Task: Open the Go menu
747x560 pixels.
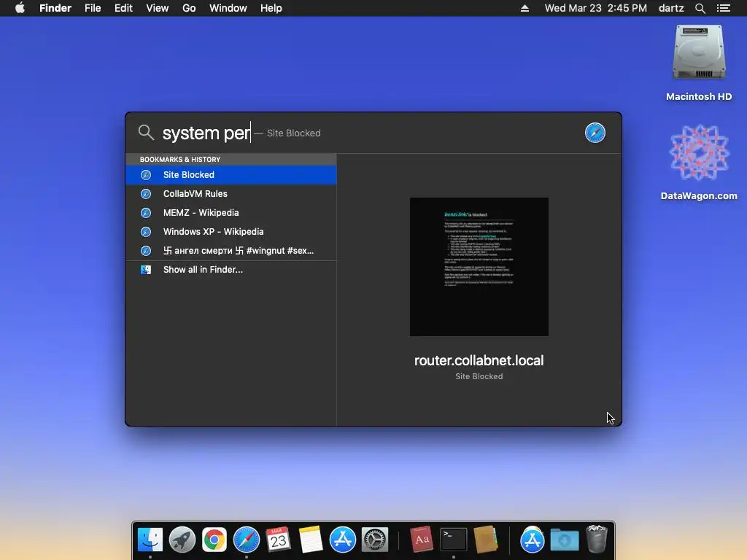Action: click(189, 8)
